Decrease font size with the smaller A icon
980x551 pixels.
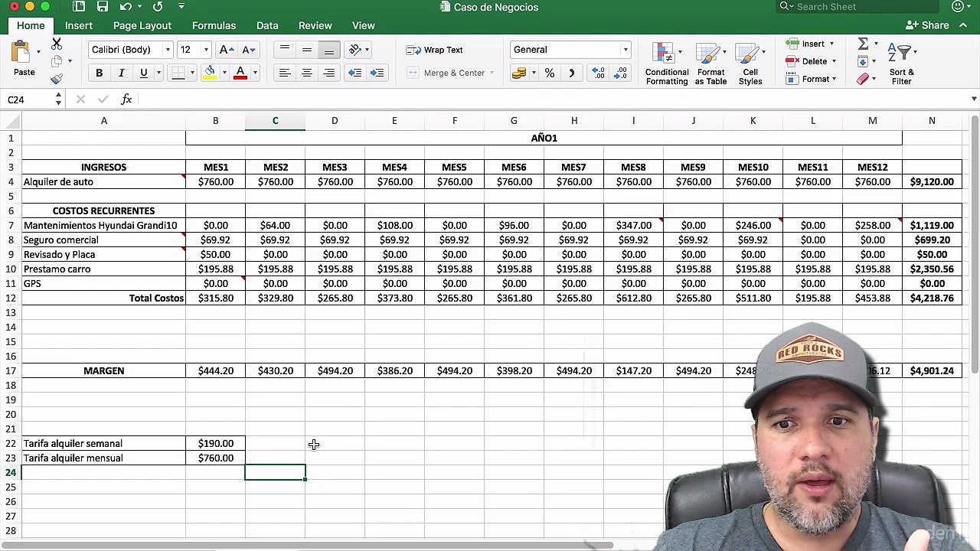pos(248,50)
